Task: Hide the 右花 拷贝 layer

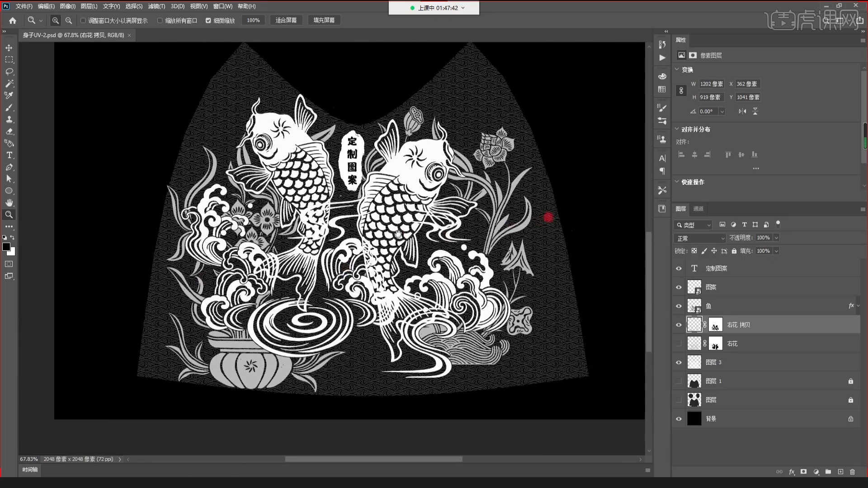Action: point(679,325)
